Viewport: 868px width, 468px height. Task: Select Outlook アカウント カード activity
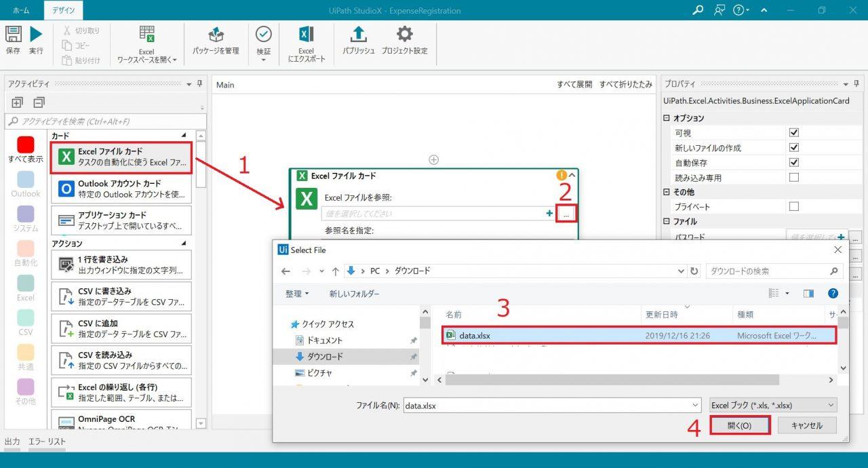121,189
